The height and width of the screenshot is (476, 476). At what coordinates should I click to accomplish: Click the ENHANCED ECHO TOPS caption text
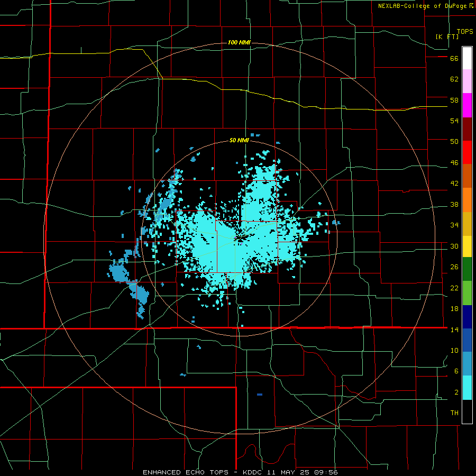[186, 472]
